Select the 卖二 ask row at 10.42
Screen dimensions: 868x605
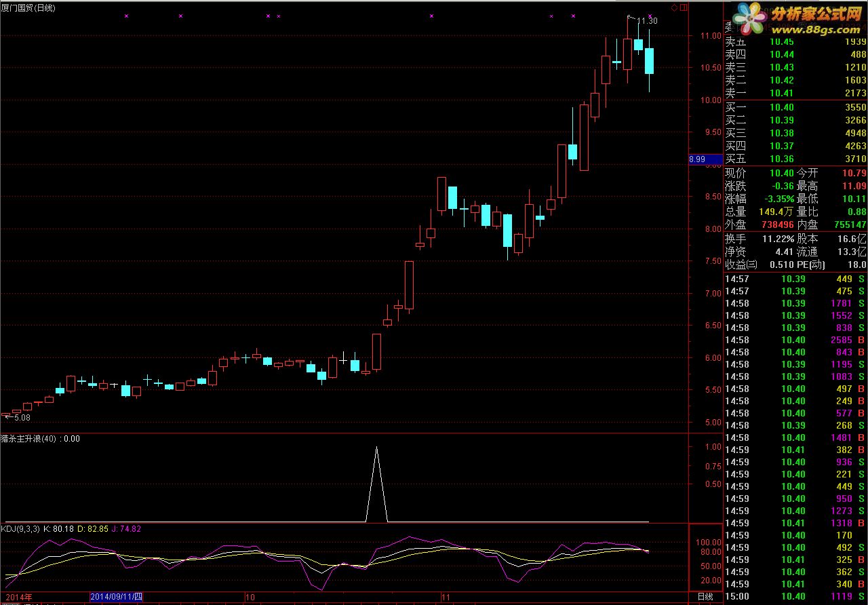click(x=796, y=80)
